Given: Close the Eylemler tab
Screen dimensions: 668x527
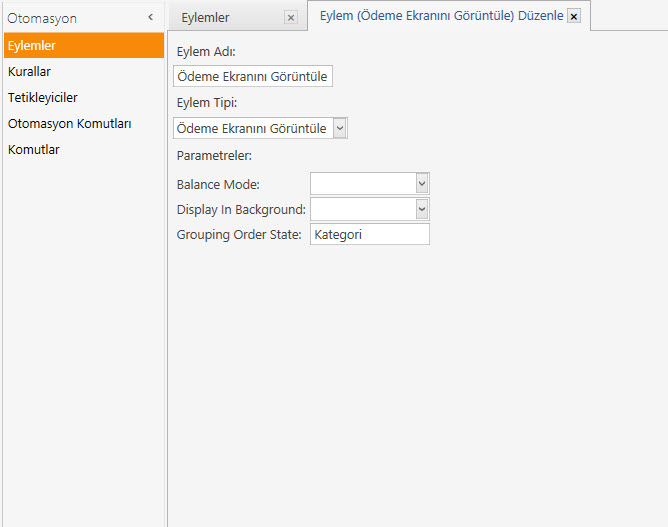Looking at the screenshot, I should (x=290, y=18).
